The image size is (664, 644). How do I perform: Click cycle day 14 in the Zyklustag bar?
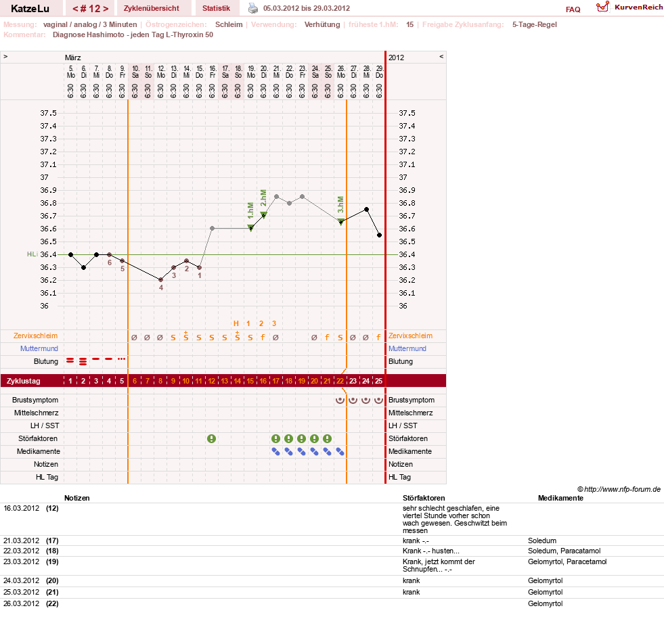pos(238,381)
